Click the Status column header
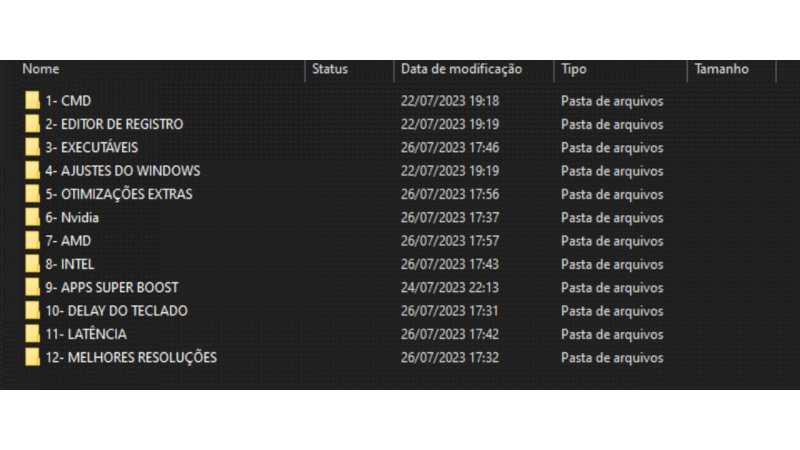The image size is (800, 450). click(330, 69)
